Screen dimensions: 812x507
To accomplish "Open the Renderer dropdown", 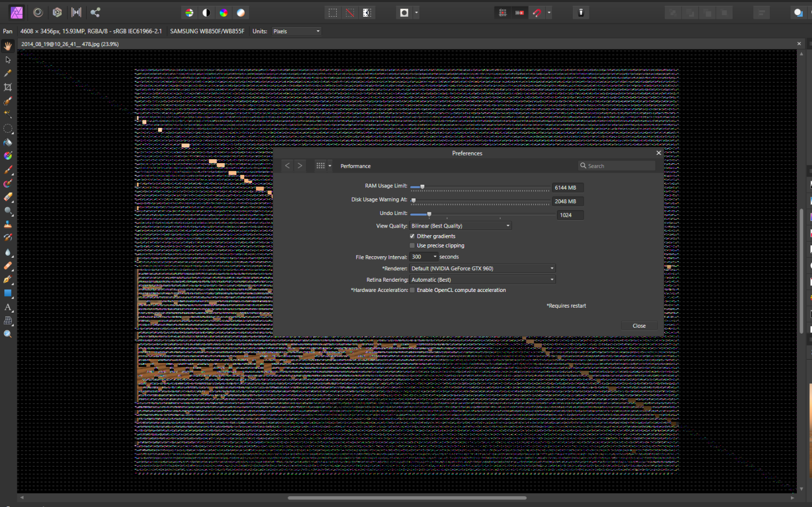I will [x=482, y=268].
